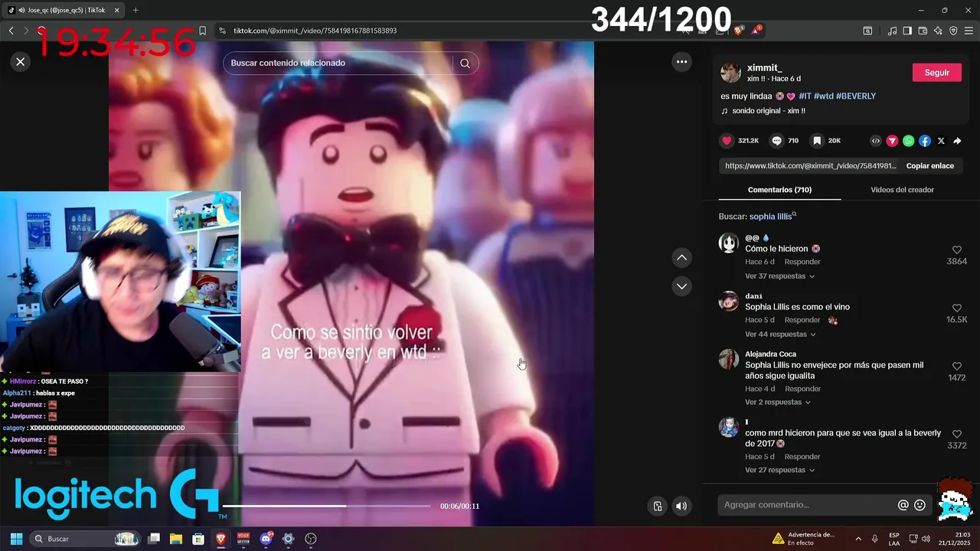This screenshot has height=551, width=980.
Task: Like the 'Cómo le hicieron' comment
Action: (x=957, y=250)
